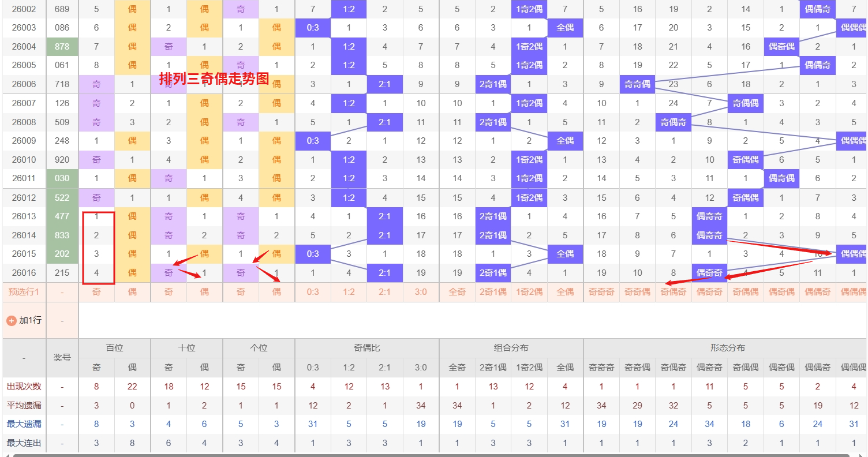The image size is (868, 457).
Task: Pick 全偶 in the 预选行1 row
Action: coord(565,292)
